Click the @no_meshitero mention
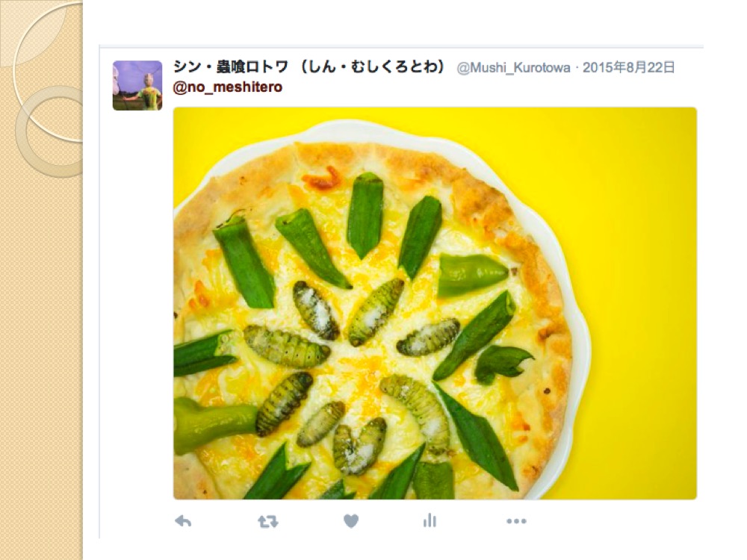This screenshot has height=560, width=747. [227, 87]
